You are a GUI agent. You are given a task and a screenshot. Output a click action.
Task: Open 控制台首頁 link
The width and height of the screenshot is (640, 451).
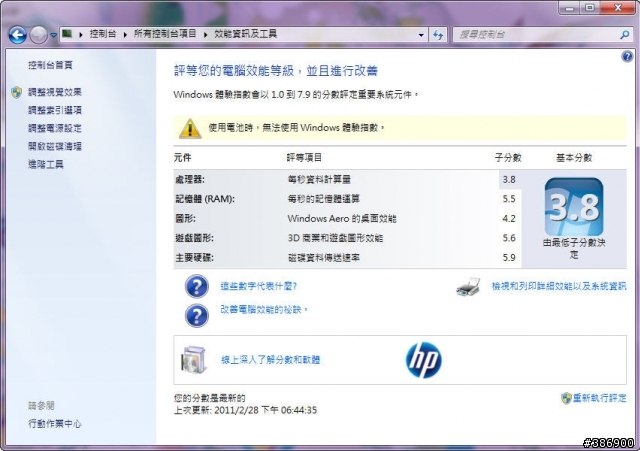pyautogui.click(x=50, y=65)
